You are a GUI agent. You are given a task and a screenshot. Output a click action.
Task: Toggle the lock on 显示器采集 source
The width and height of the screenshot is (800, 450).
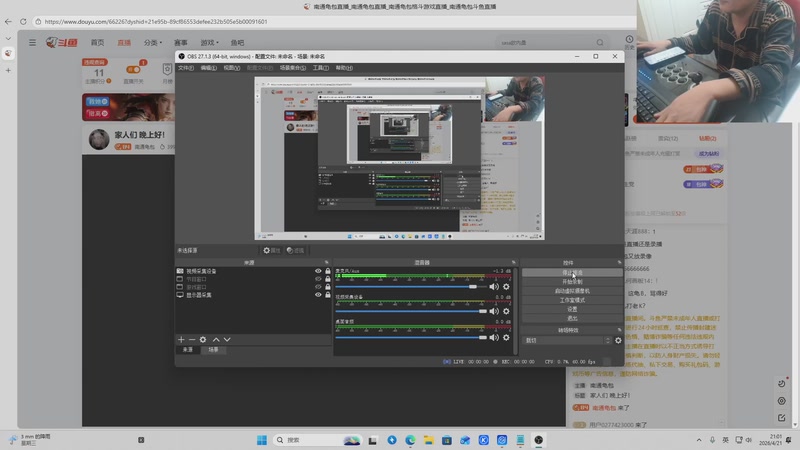tap(328, 294)
